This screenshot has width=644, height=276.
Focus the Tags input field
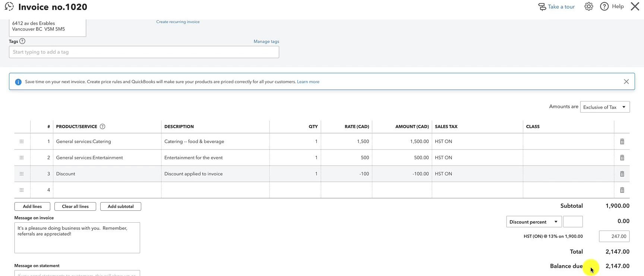click(144, 52)
